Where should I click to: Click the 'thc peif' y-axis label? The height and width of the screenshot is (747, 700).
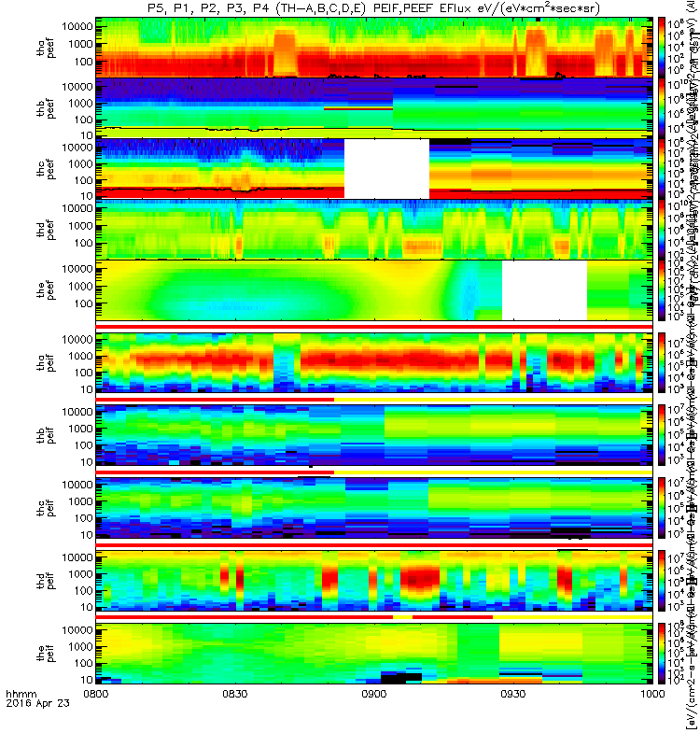46,508
